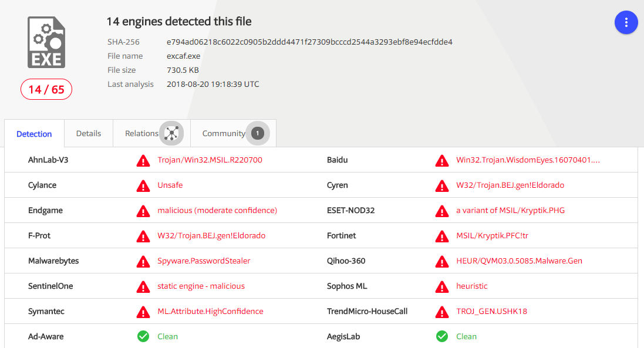This screenshot has width=644, height=348.
Task: Select the SHA-256 hash value
Action: (x=309, y=42)
